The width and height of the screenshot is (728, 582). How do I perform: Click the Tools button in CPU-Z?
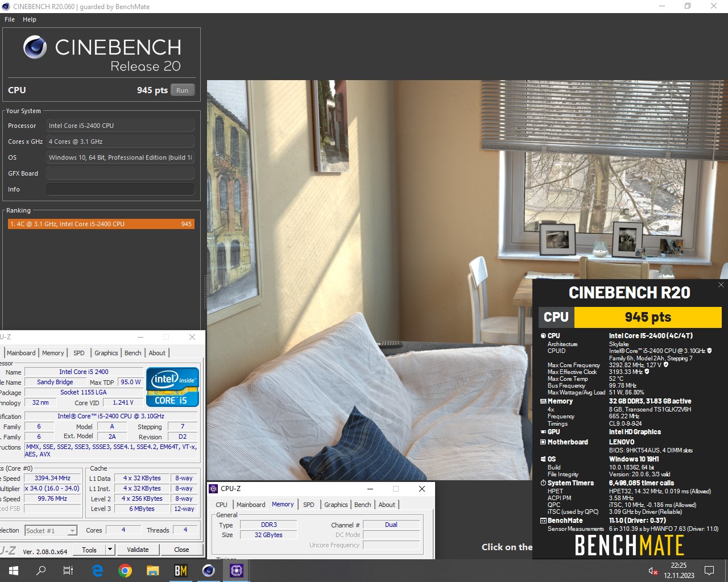click(x=89, y=550)
